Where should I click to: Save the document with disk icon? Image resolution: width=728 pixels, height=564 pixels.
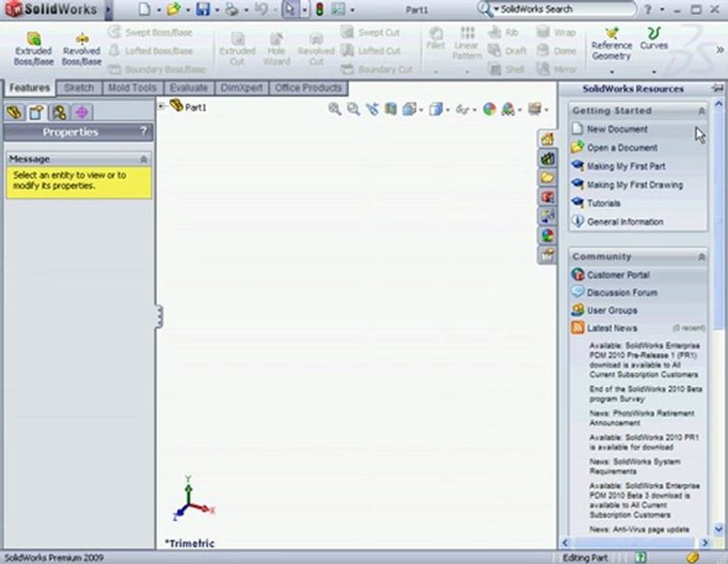(x=203, y=9)
